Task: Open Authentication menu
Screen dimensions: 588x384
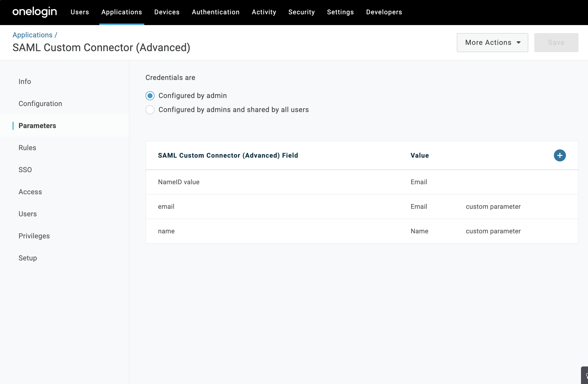Action: click(216, 12)
